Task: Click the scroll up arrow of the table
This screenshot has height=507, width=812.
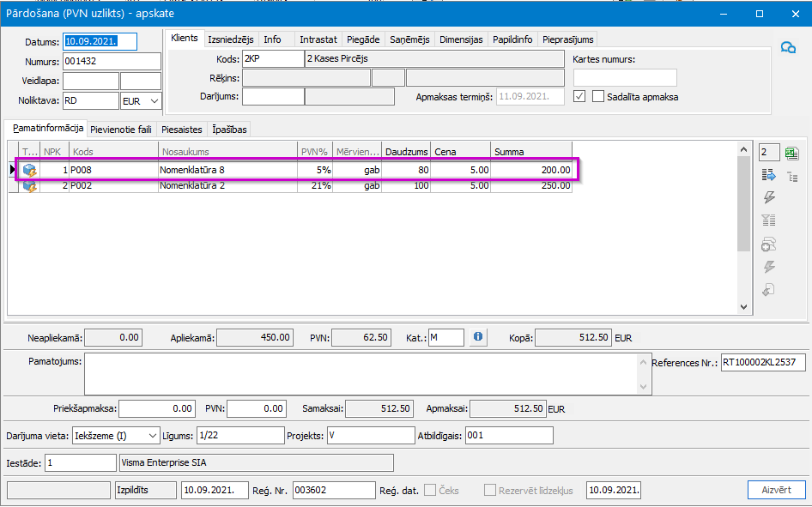Action: click(743, 149)
